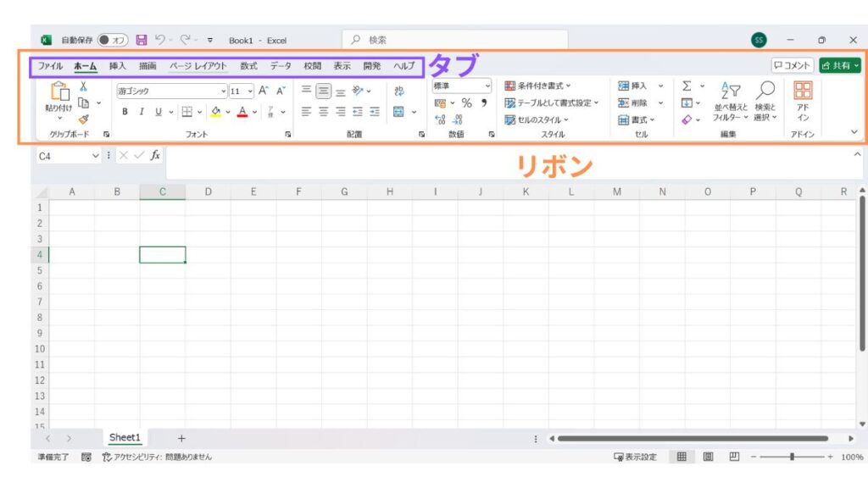Open Format as Table (テーブルとして書式設定) menu
The image size is (868, 488).
coord(552,103)
